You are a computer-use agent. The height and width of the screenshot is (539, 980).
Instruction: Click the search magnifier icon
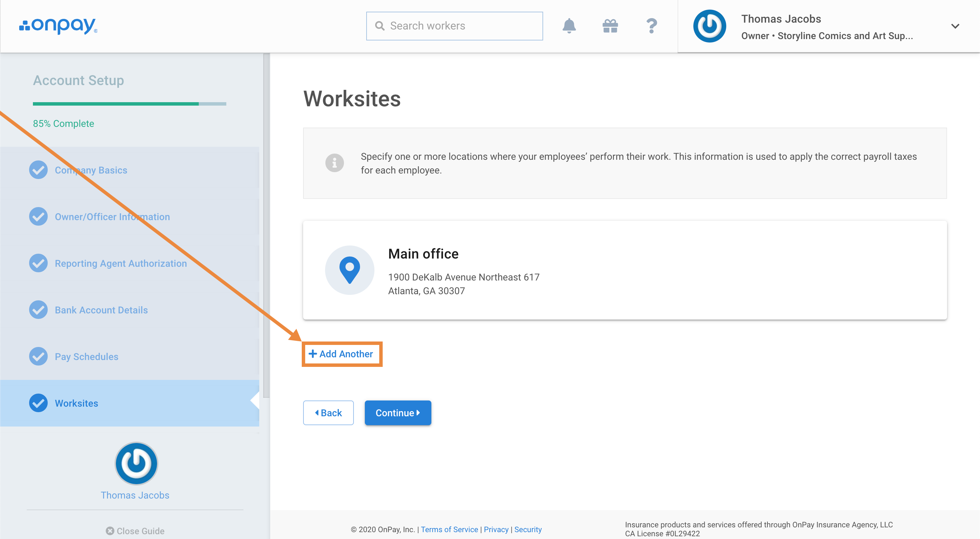pos(379,26)
